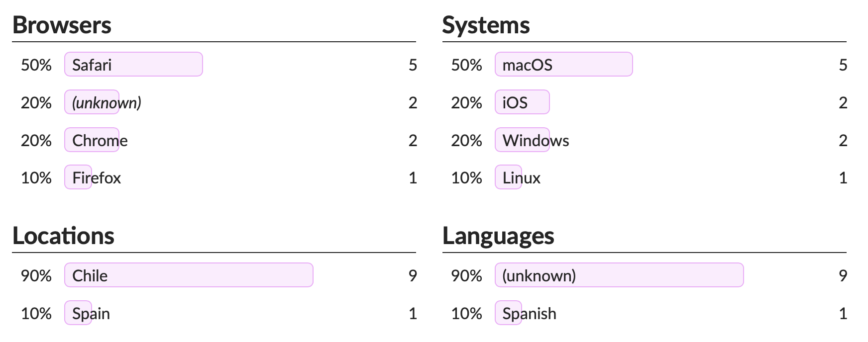Screen dimensions: 868x342
Task: Select the (unknown) browser entry
Action: [x=107, y=102]
